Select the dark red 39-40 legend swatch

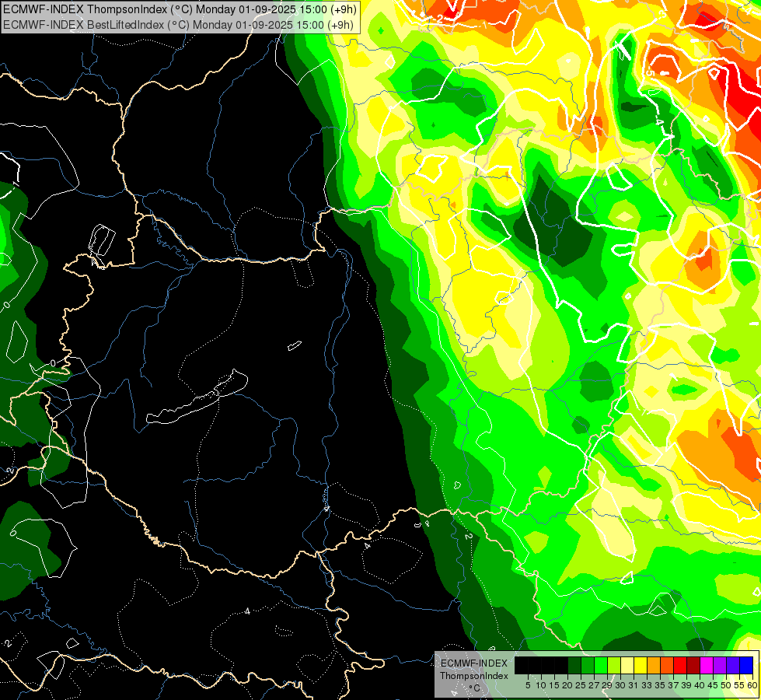[693, 665]
